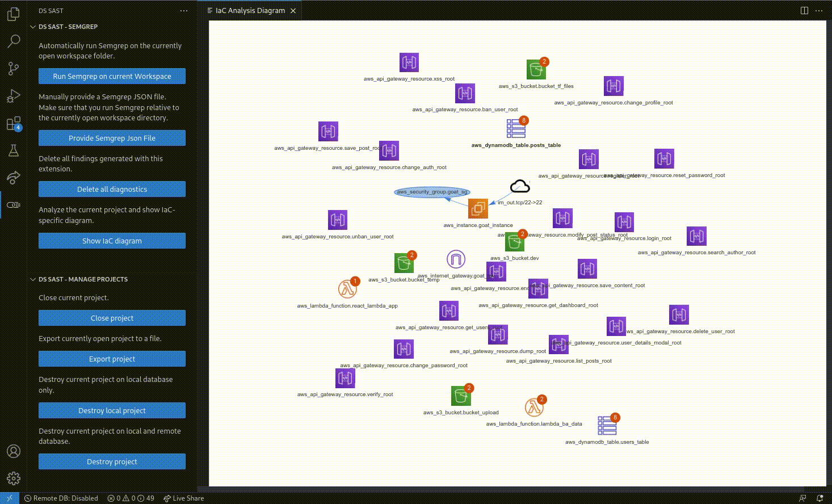Select the aws_security_group.goat_sg ellipse node

click(432, 192)
